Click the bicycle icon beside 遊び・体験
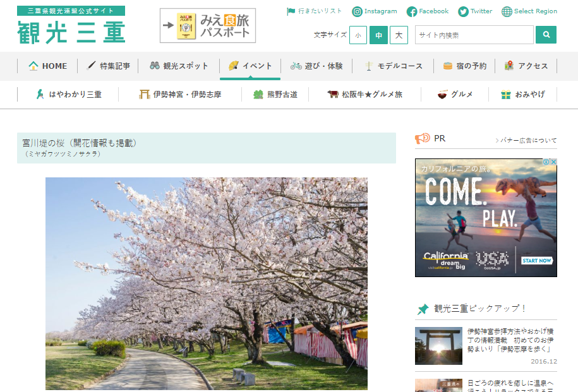578x392 pixels. [296, 66]
